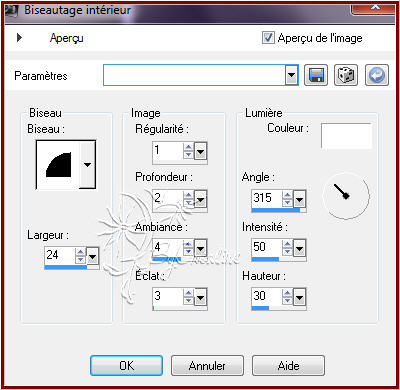Click the Couleur light color swatch
400x390 pixels.
point(346,136)
